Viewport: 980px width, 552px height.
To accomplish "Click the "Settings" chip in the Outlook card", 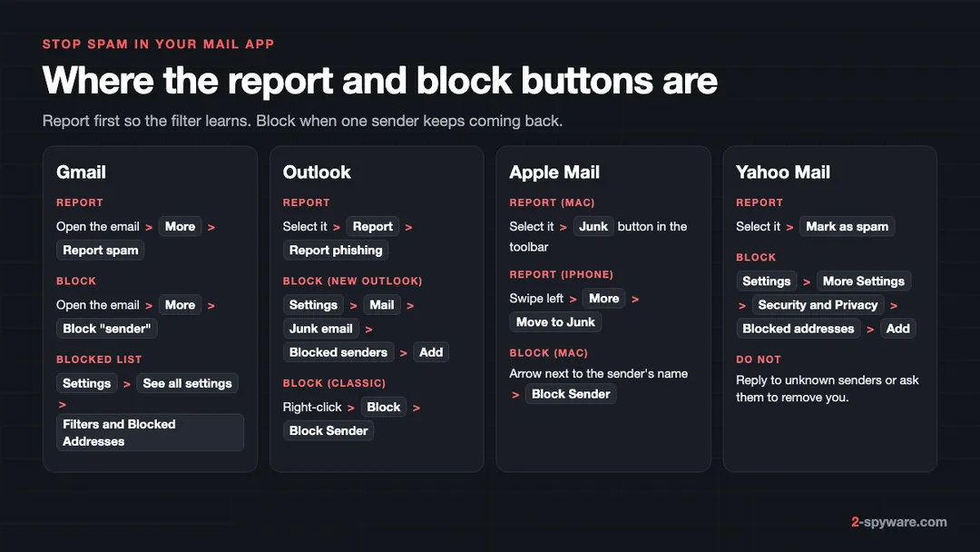I will point(313,305).
